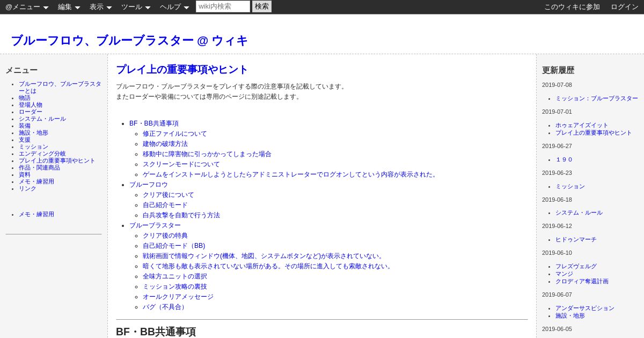Jump to クリア後について section
Screen dimensions: 644x338
click(169, 195)
